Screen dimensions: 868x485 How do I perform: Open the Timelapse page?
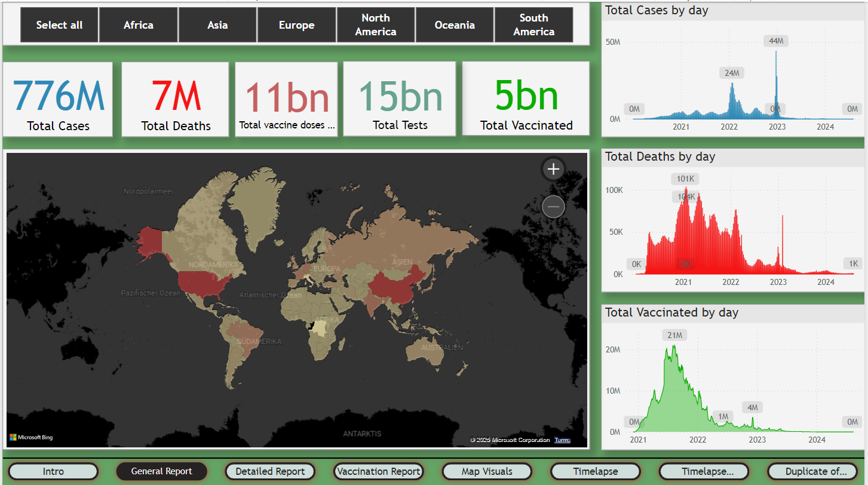click(x=596, y=471)
